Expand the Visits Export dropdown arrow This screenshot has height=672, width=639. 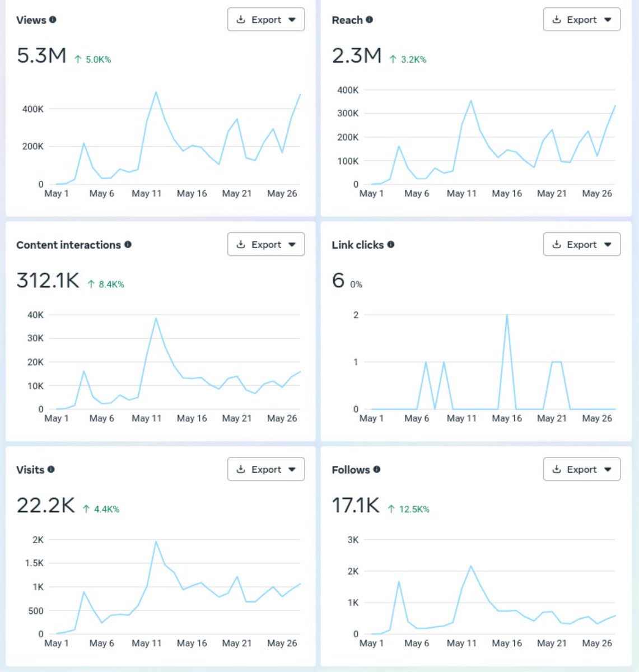(x=292, y=469)
